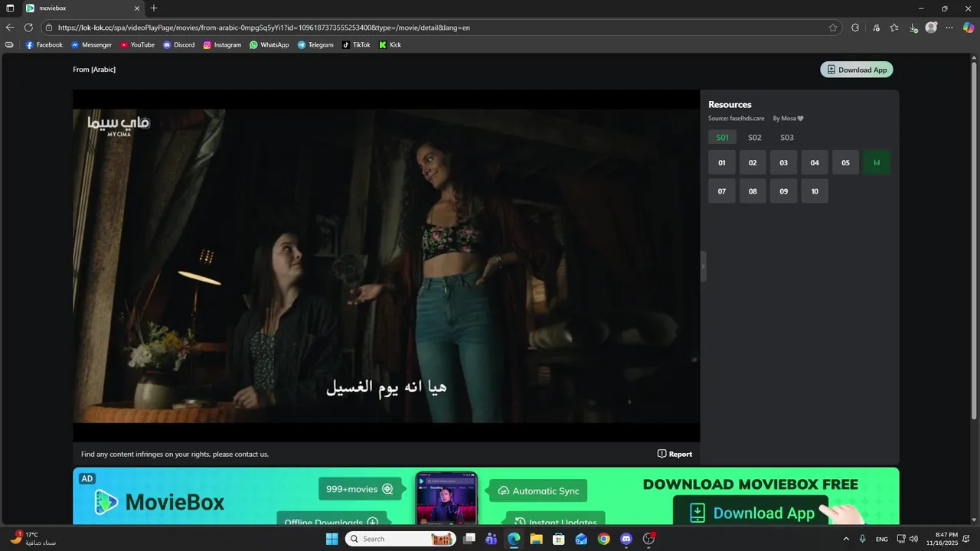Click the browser Back arrow
This screenshot has width=980, height=551.
(10, 28)
